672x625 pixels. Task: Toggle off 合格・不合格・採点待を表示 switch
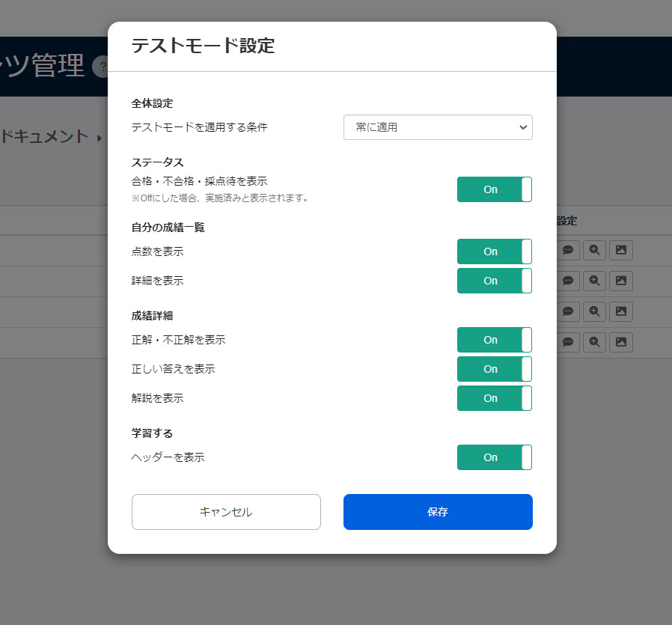494,189
